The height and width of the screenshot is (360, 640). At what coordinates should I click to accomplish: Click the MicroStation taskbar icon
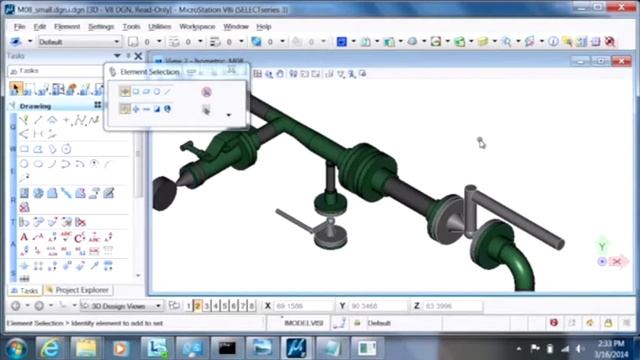pyautogui.click(x=296, y=348)
